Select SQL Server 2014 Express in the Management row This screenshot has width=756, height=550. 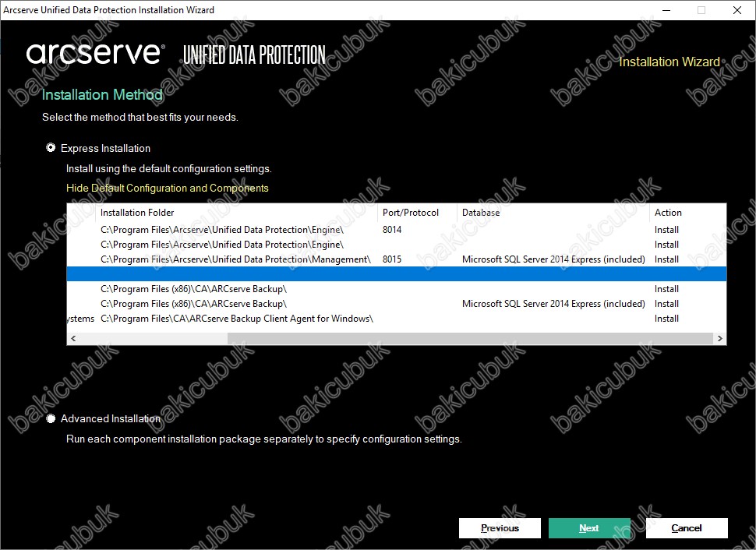pos(553,259)
